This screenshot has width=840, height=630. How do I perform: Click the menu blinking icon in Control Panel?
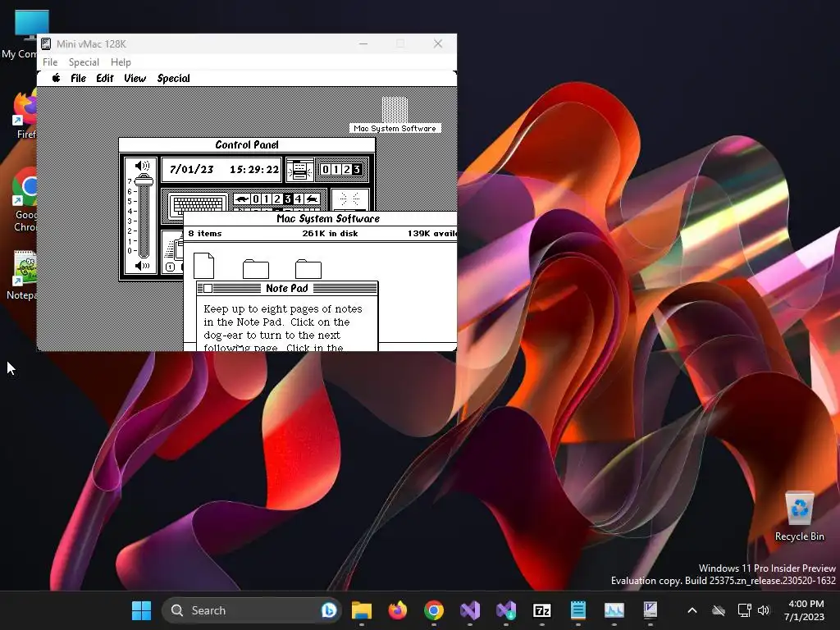click(299, 170)
